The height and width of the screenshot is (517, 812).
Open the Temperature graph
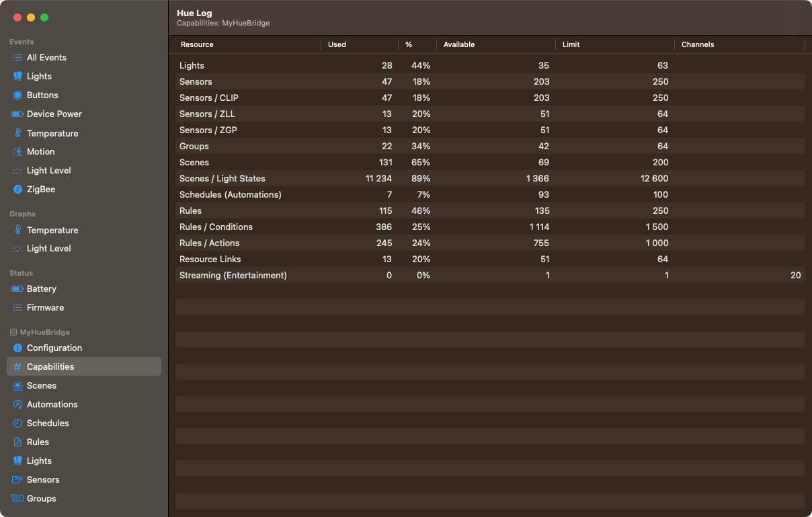[x=54, y=230]
